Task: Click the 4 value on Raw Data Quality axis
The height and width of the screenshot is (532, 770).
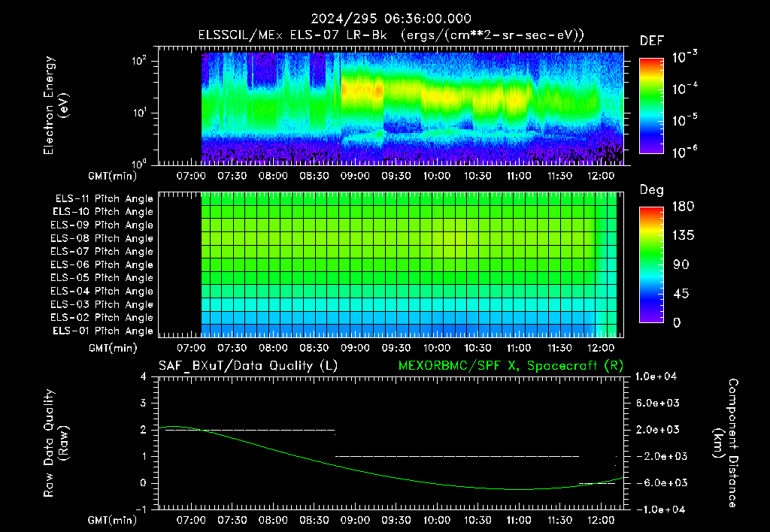Action: (x=144, y=376)
